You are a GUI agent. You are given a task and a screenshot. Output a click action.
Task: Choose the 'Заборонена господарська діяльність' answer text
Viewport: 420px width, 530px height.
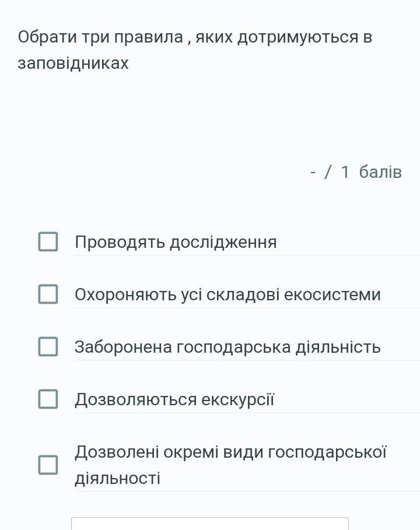228,347
